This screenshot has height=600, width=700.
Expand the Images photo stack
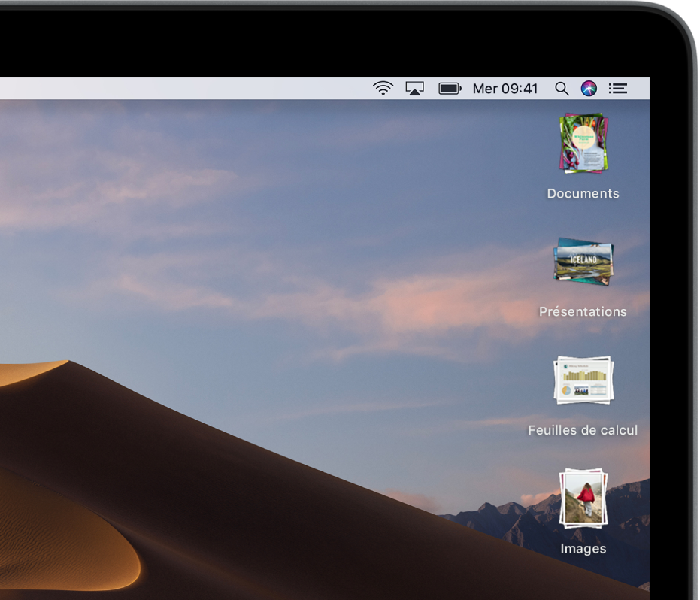pos(583,498)
